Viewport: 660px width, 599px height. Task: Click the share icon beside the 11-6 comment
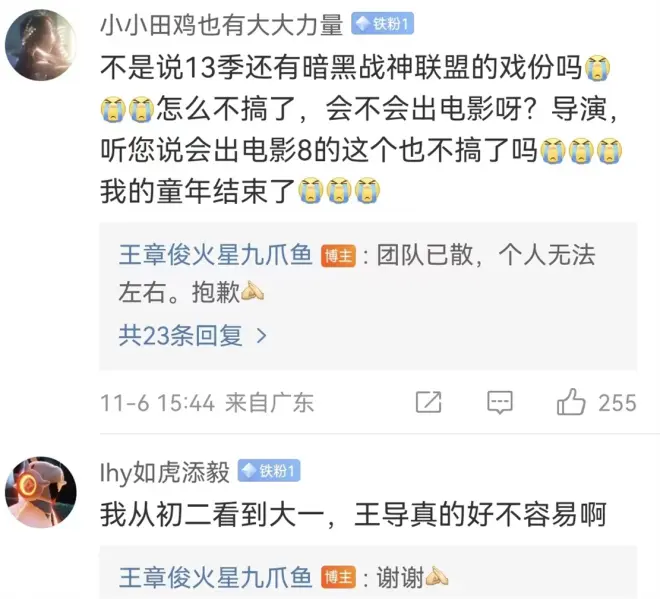(428, 402)
